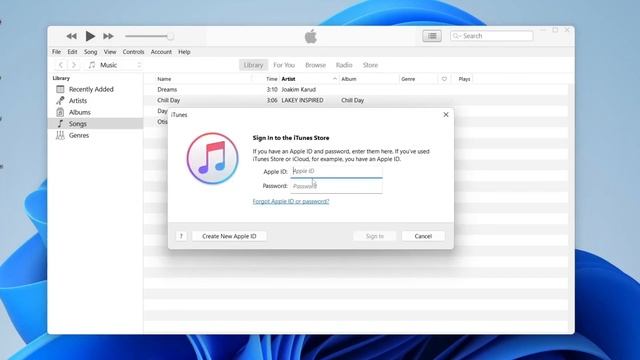Click the heart Love column header
This screenshot has height=360, width=640.
(x=444, y=79)
